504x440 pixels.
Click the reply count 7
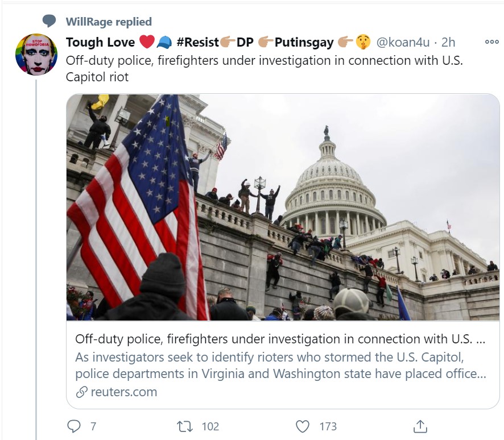pos(93,426)
